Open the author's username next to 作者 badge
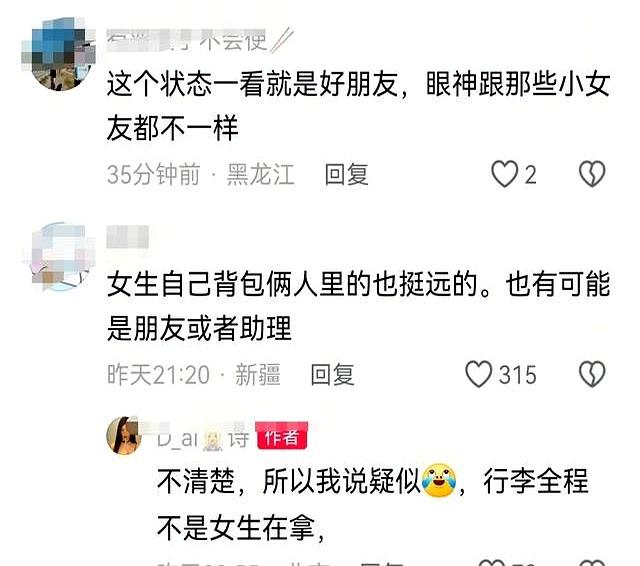640x566 pixels. [x=203, y=439]
